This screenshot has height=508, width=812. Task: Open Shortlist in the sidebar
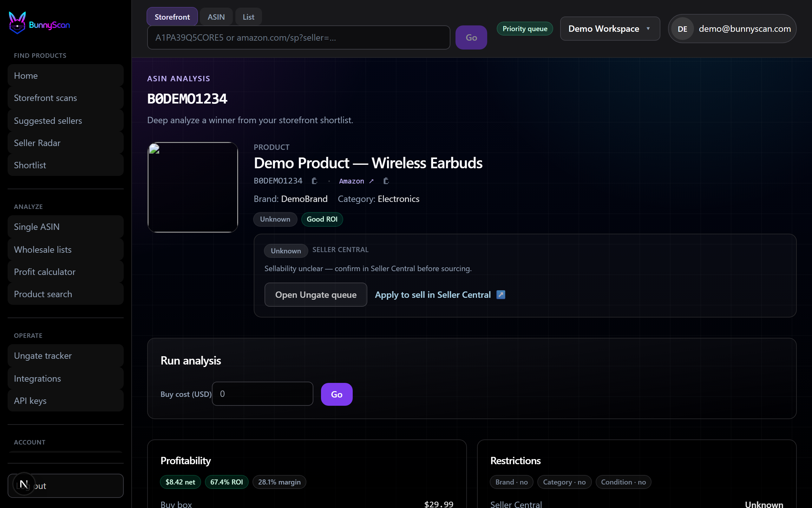click(x=65, y=165)
